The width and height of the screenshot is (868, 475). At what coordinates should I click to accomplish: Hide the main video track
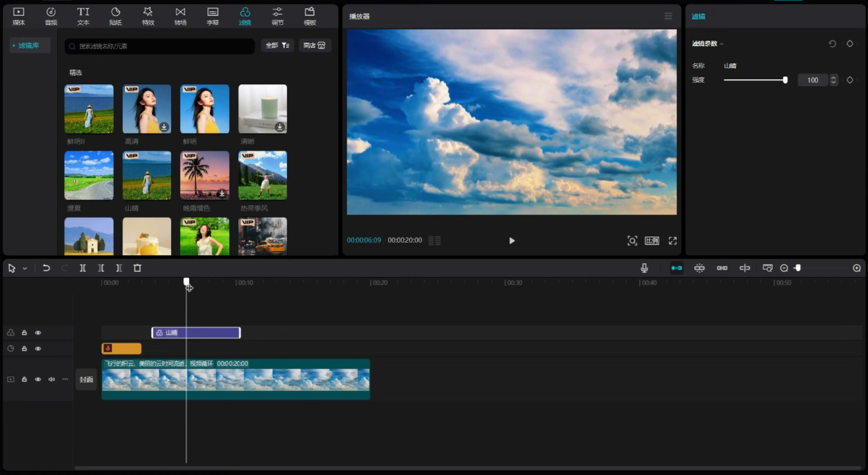(38, 379)
